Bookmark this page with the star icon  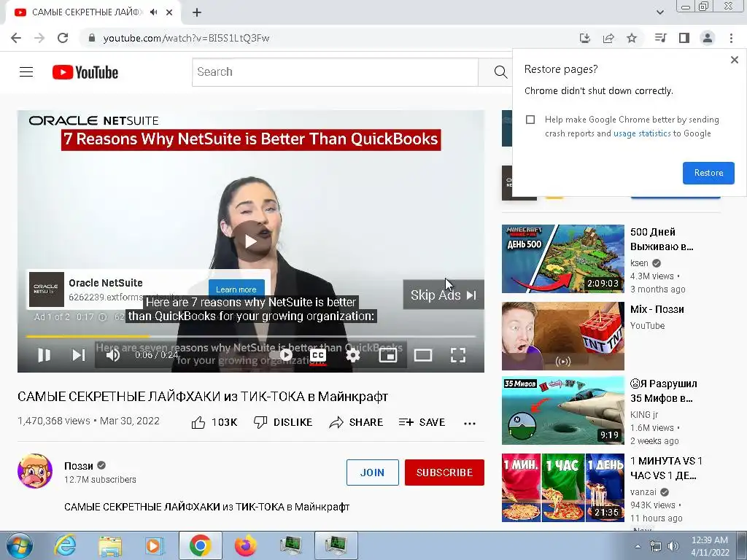(x=632, y=38)
